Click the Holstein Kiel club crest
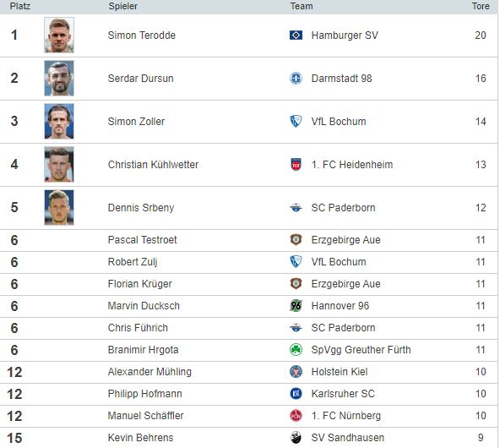 click(296, 372)
